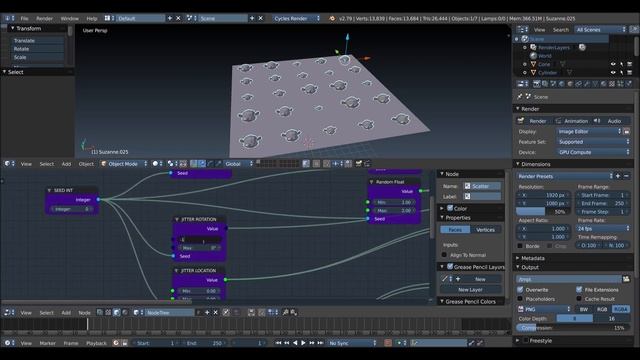Enable the Cache Result checkbox
This screenshot has height=360, width=640.
[579, 299]
